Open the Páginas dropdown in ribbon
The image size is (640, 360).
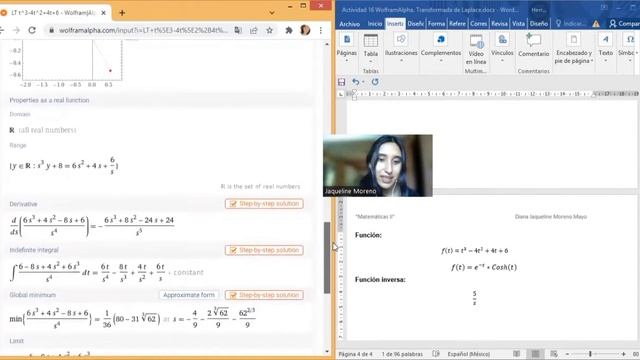tap(347, 48)
